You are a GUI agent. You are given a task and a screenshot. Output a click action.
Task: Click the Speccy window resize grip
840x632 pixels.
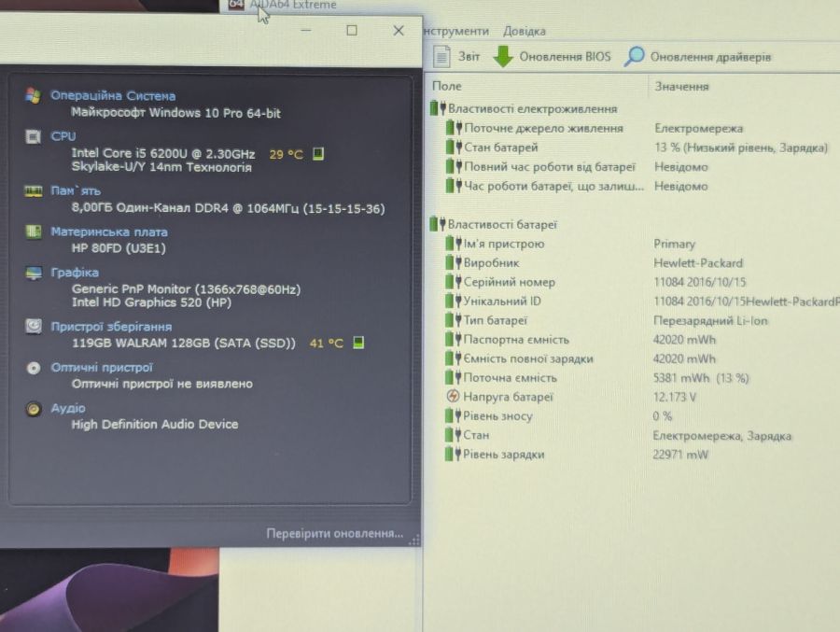click(414, 541)
